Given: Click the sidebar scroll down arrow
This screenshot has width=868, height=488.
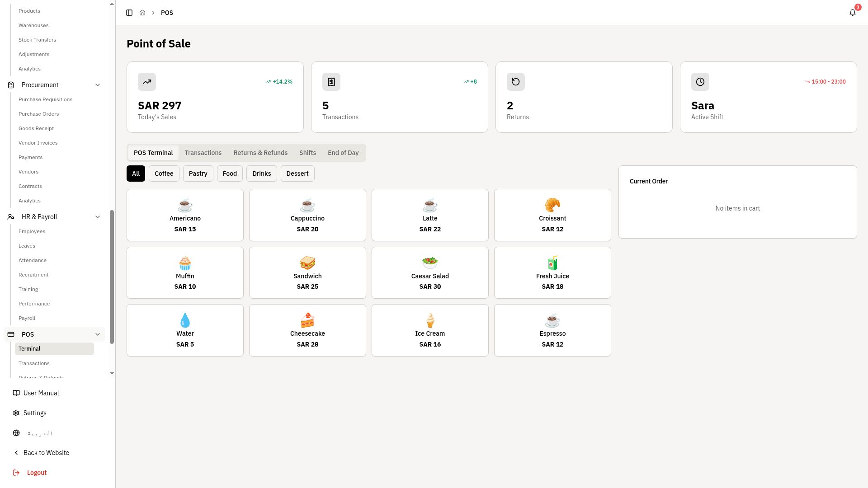Looking at the screenshot, I should (112, 374).
